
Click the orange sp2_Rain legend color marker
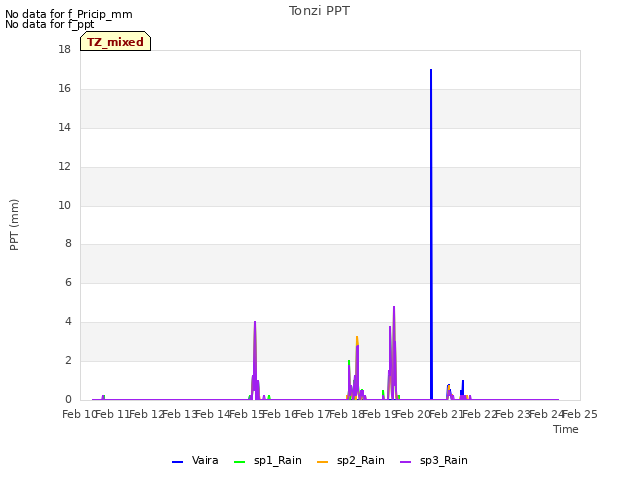point(322,462)
